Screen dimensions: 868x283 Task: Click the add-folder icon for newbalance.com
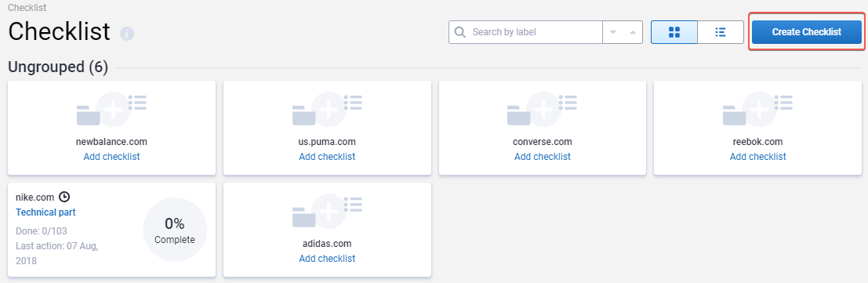click(111, 110)
